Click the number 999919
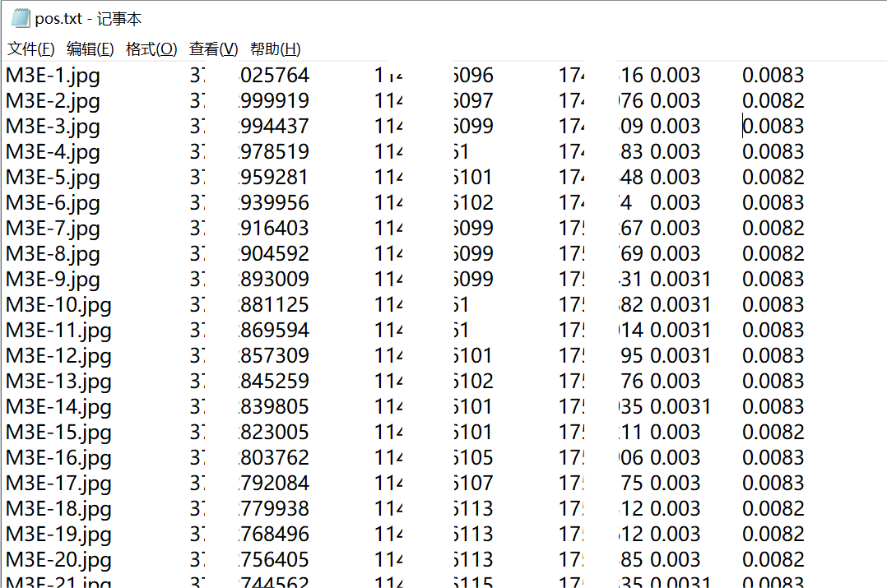 pyautogui.click(x=275, y=100)
